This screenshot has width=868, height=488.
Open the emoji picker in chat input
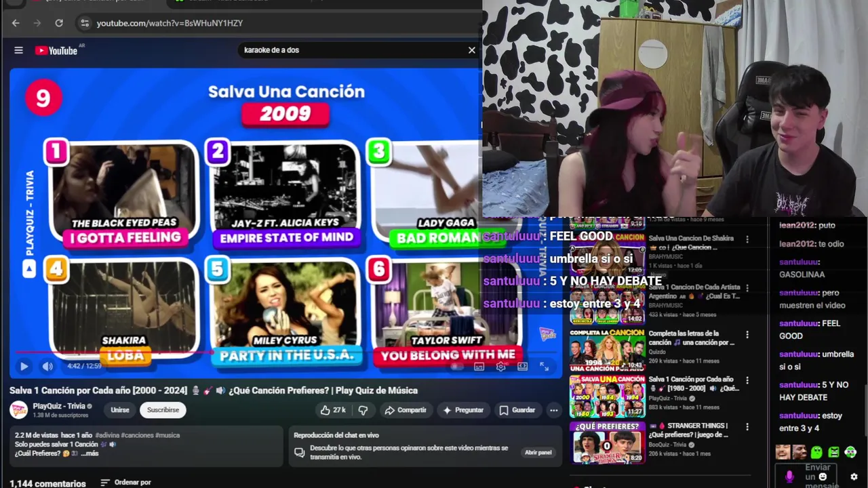pyautogui.click(x=823, y=476)
